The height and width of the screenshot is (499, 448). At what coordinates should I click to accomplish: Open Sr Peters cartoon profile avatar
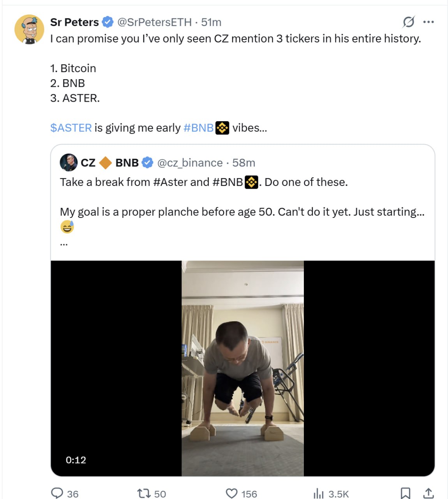click(x=29, y=29)
